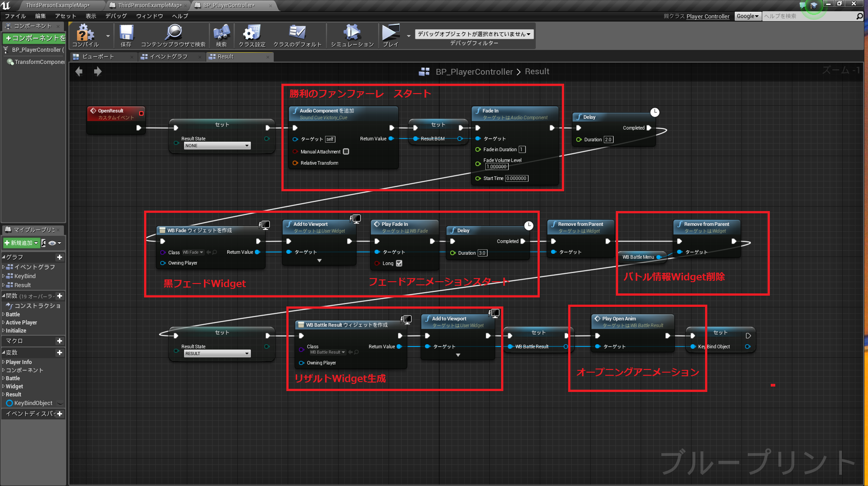868x486 pixels.
Task: Open the ウィンドウ (Window) menu
Action: (x=149, y=16)
